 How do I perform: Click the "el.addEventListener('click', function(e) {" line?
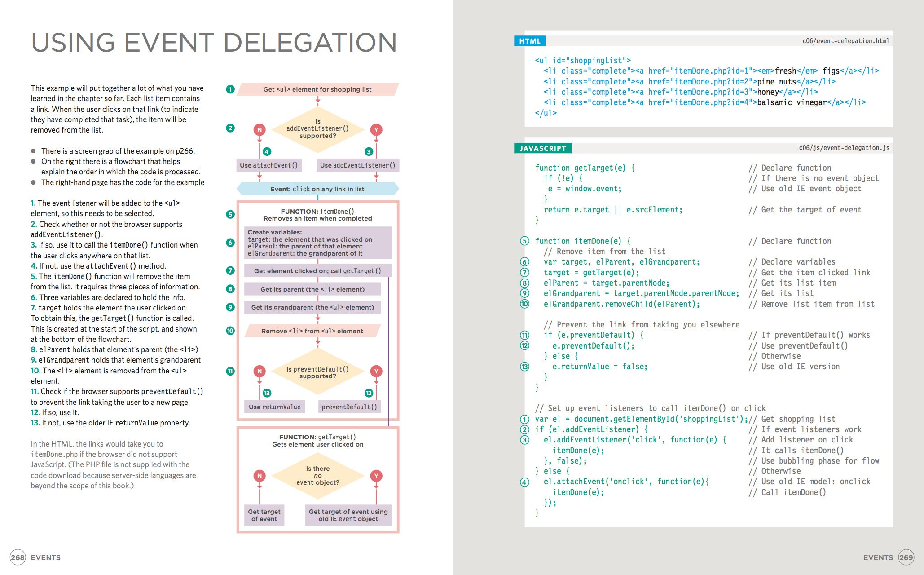[x=635, y=440]
